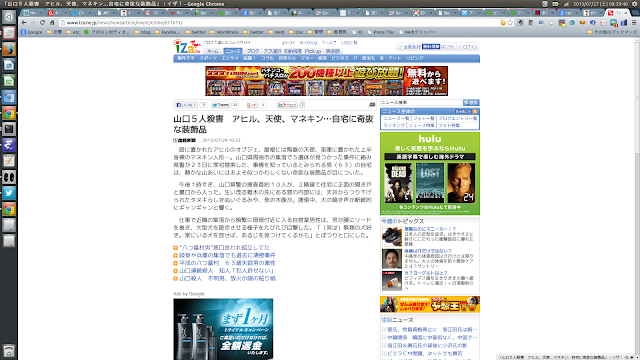The width and height of the screenshot is (640, 360).
Task: Select the ニュース site tab
Action: 233,51
